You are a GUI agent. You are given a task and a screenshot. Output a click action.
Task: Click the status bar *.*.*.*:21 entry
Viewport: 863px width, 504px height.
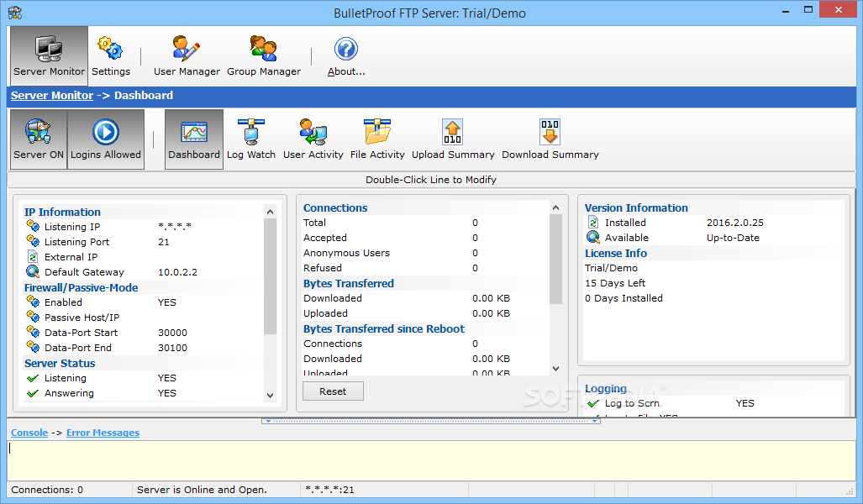pos(329,490)
